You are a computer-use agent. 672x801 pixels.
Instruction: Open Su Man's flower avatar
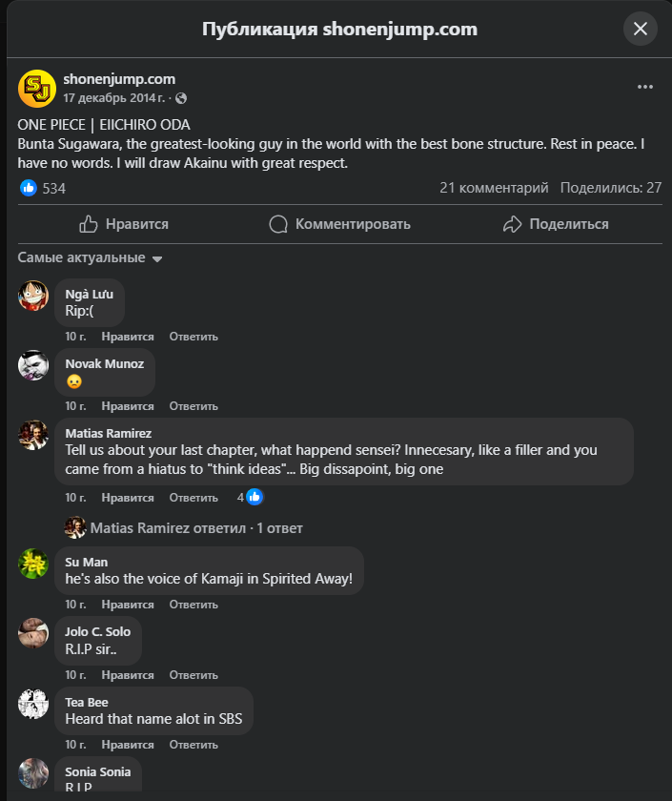tap(33, 564)
